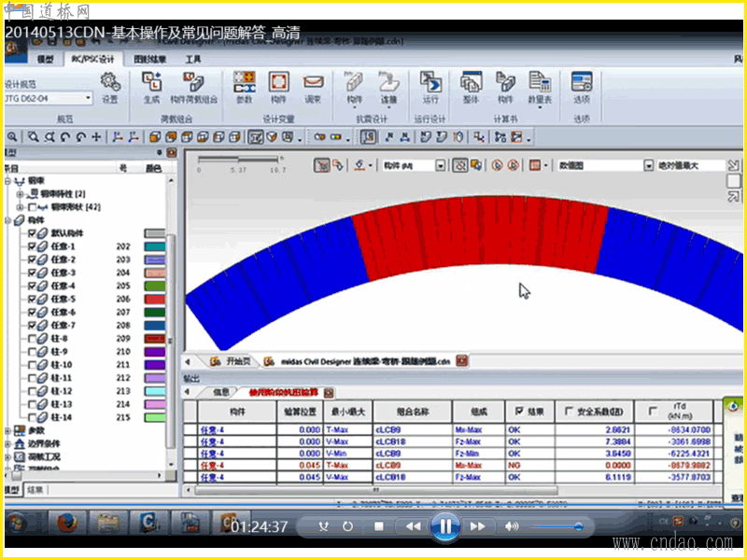Open the 选项 options icon
This screenshot has height=560, width=747.
(582, 82)
